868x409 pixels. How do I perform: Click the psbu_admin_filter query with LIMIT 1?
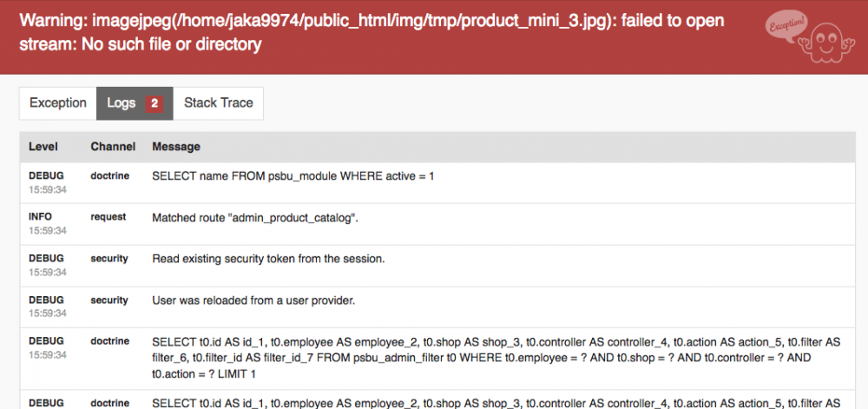496,358
